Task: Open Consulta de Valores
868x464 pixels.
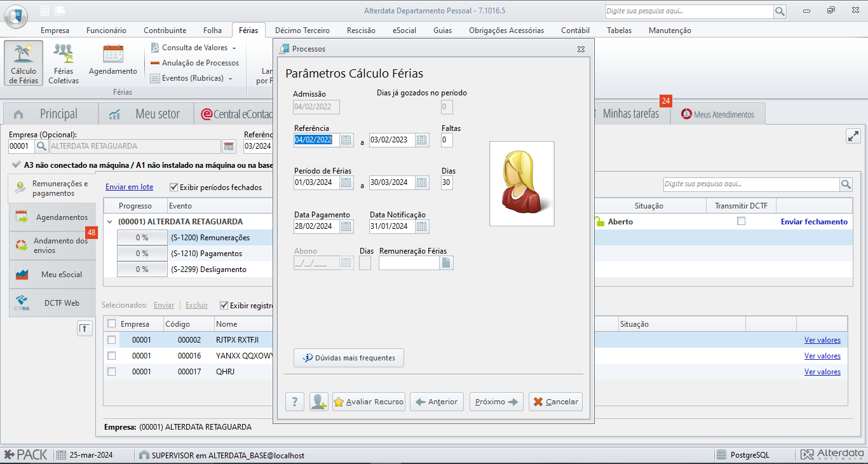Action: click(194, 48)
